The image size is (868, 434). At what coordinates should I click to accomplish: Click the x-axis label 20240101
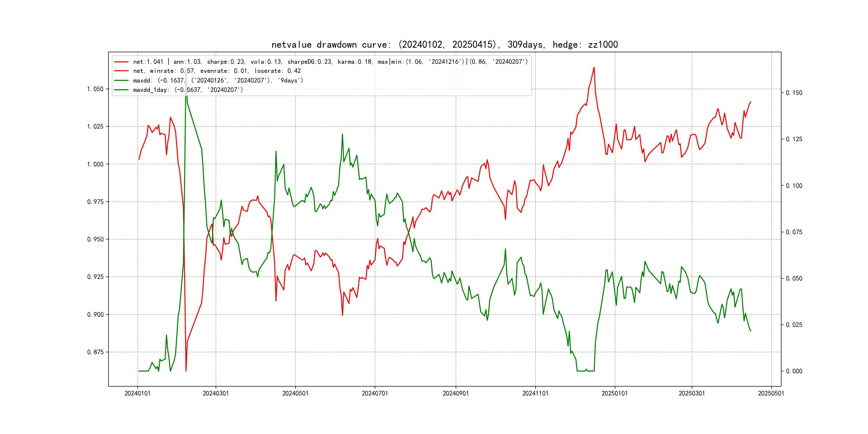137,393
